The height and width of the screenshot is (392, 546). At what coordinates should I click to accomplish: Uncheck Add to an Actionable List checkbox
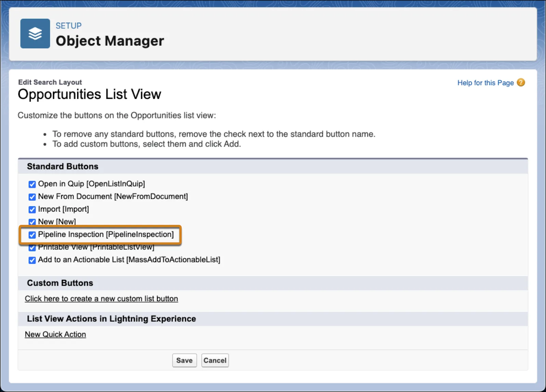(32, 260)
